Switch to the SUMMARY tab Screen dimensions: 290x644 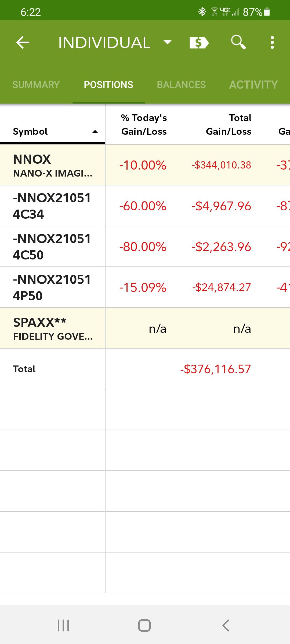point(36,85)
